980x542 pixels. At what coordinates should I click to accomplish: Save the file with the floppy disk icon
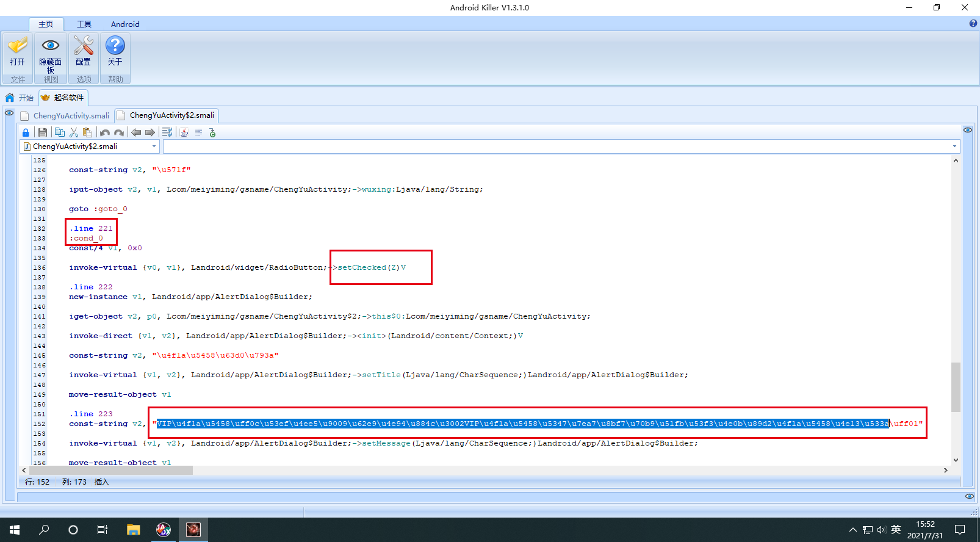pyautogui.click(x=42, y=132)
